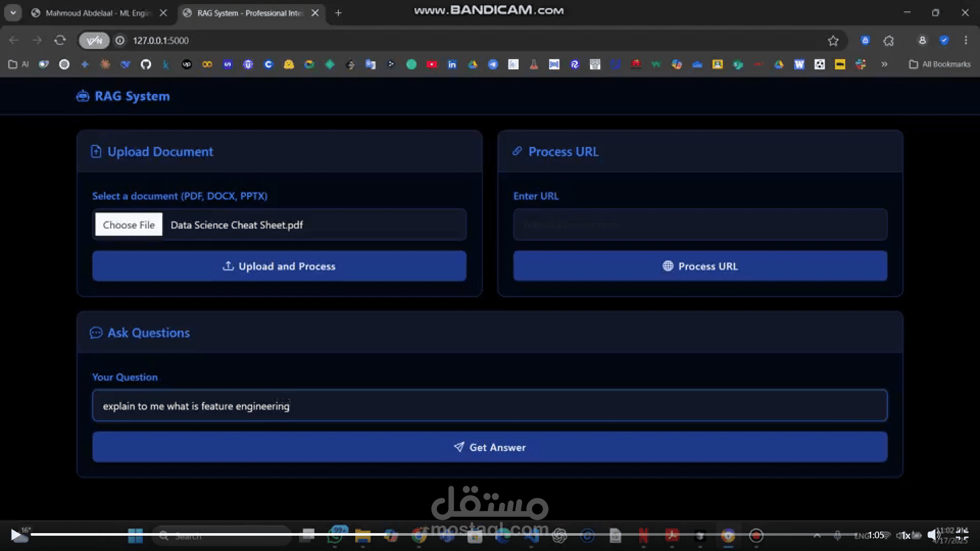This screenshot has width=980, height=551.
Task: Open a new tab with the plus button
Action: (338, 13)
